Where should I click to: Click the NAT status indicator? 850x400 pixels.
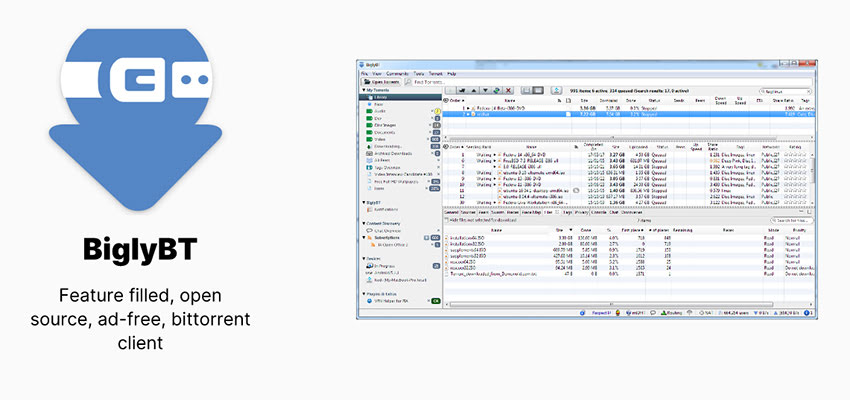point(706,313)
